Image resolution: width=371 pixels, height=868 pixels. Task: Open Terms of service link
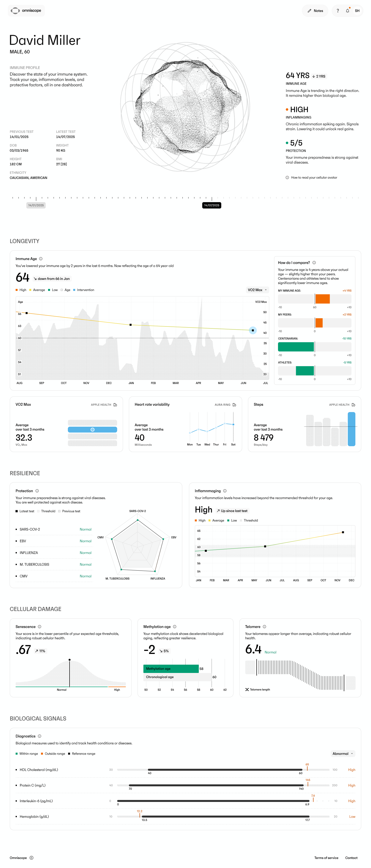click(326, 858)
